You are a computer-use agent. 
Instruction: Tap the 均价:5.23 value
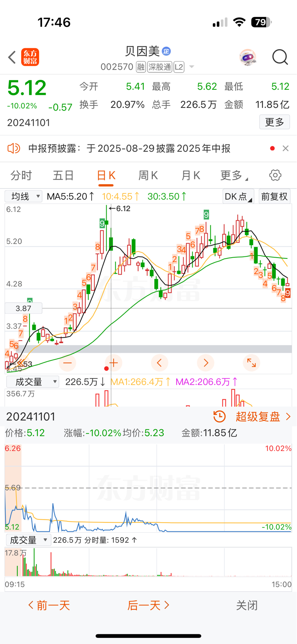click(143, 433)
